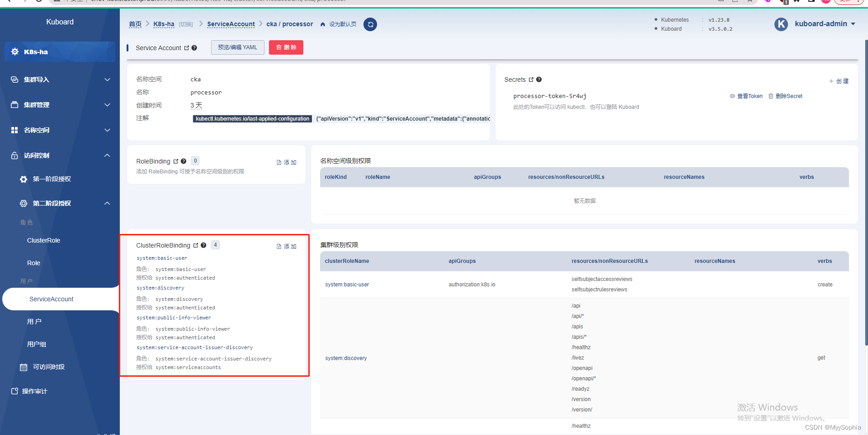The image size is (868, 435).
Task: Select the ServiceAccount menu item
Action: pyautogui.click(x=60, y=299)
